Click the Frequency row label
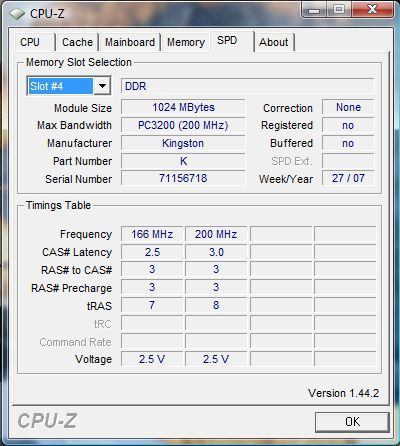400x446 pixels. pyautogui.click(x=86, y=234)
